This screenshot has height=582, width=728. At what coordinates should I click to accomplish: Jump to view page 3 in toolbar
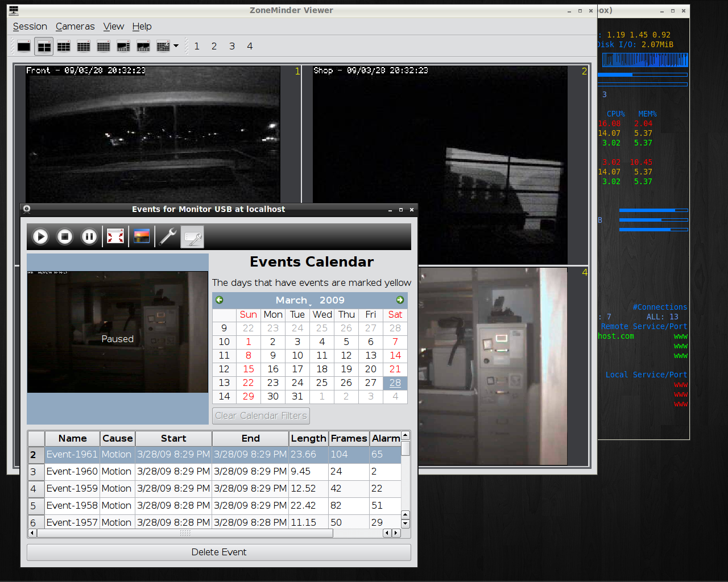point(232,46)
